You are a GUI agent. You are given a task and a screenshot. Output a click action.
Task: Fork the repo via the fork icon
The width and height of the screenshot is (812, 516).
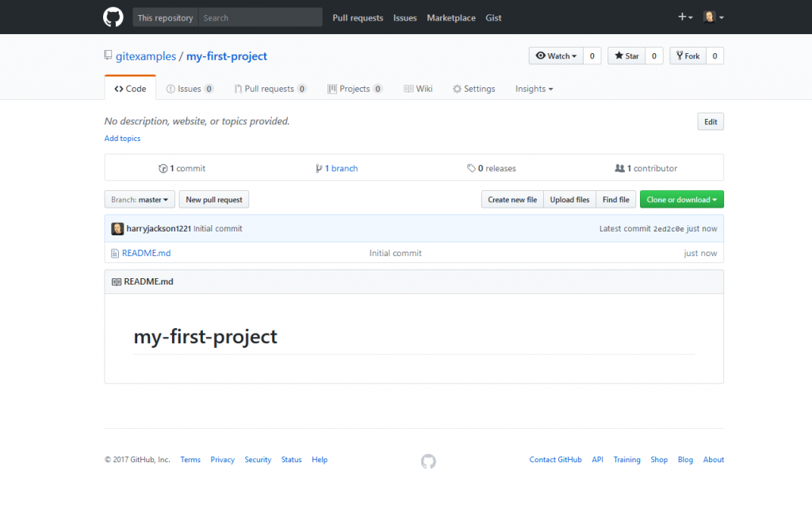(681, 55)
